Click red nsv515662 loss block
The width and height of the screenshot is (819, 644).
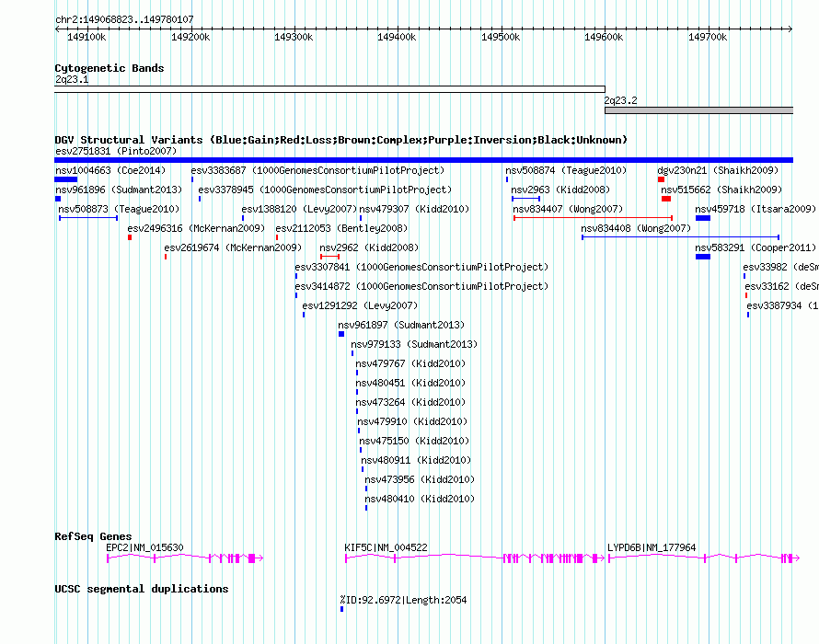coord(666,199)
